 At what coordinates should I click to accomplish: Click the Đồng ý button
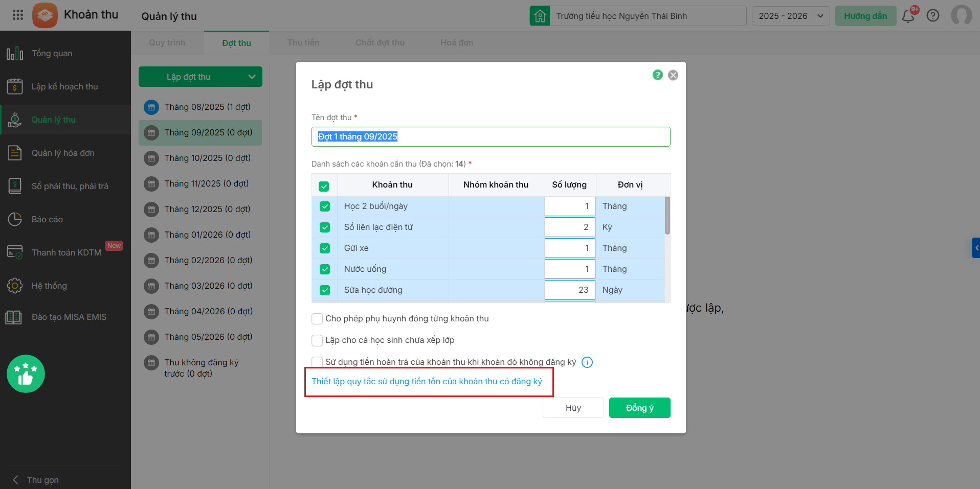pyautogui.click(x=640, y=408)
